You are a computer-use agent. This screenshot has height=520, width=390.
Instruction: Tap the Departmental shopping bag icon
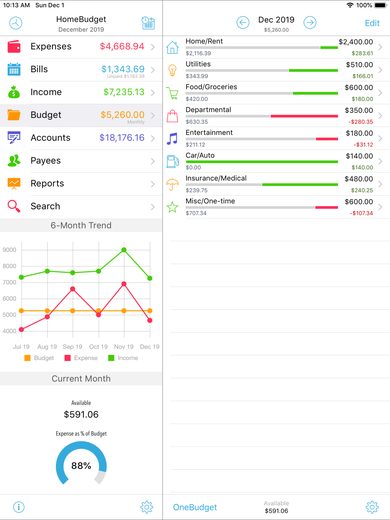pyautogui.click(x=172, y=116)
